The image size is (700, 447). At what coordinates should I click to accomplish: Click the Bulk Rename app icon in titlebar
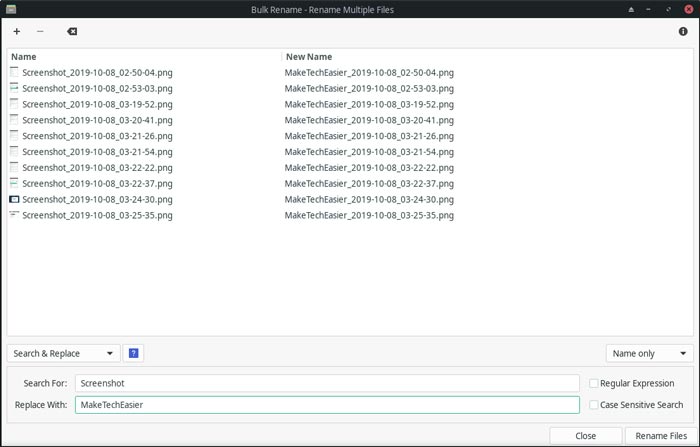(11, 9)
